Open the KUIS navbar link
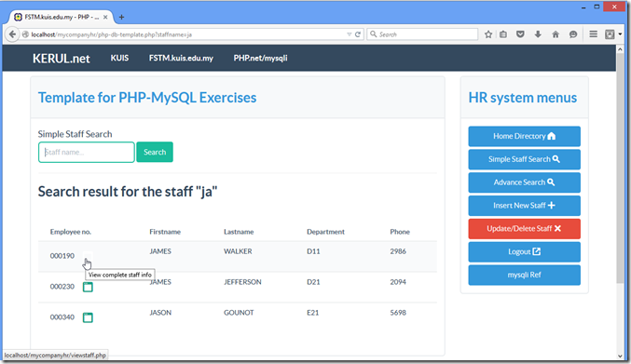The width and height of the screenshot is (631, 364). tap(119, 58)
